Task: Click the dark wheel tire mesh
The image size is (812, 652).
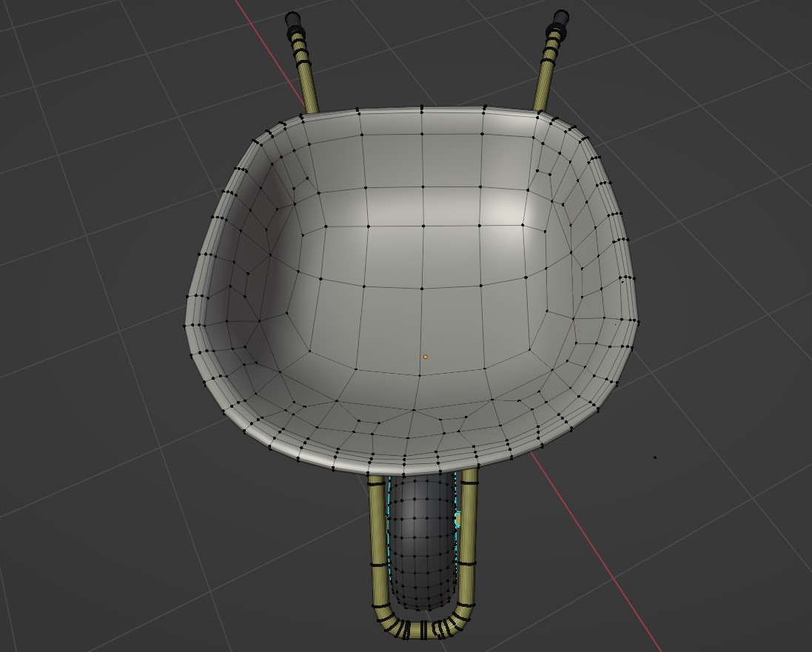Action: tap(422, 542)
